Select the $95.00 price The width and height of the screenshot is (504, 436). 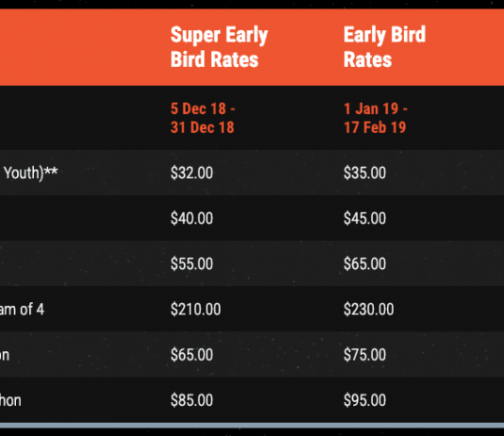point(365,401)
